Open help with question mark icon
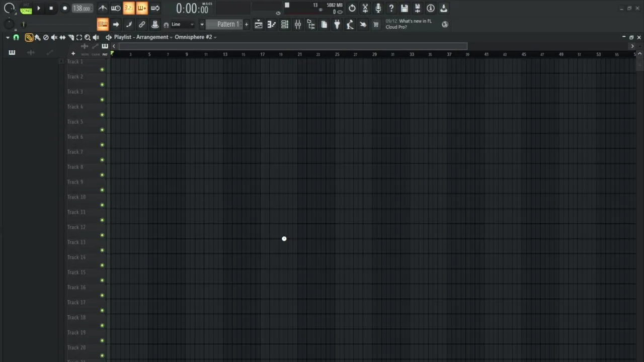644x362 pixels. 391,8
